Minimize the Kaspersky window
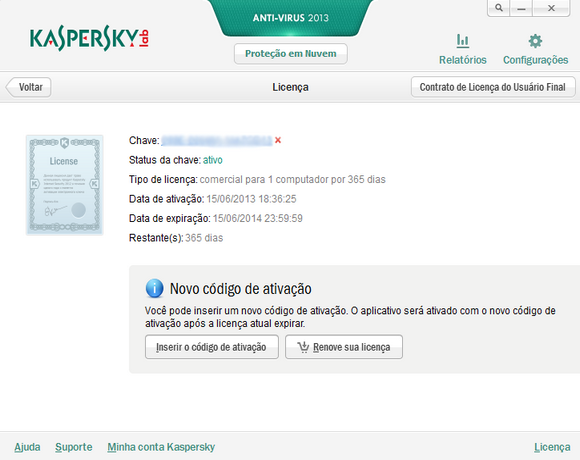The height and width of the screenshot is (460, 580). 521,8
